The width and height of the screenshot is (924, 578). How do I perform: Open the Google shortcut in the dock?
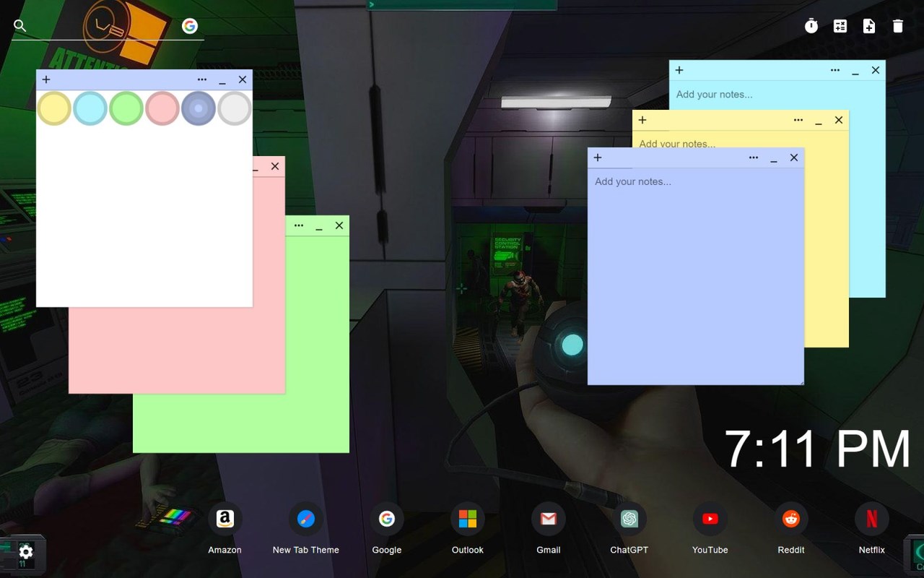click(x=387, y=529)
